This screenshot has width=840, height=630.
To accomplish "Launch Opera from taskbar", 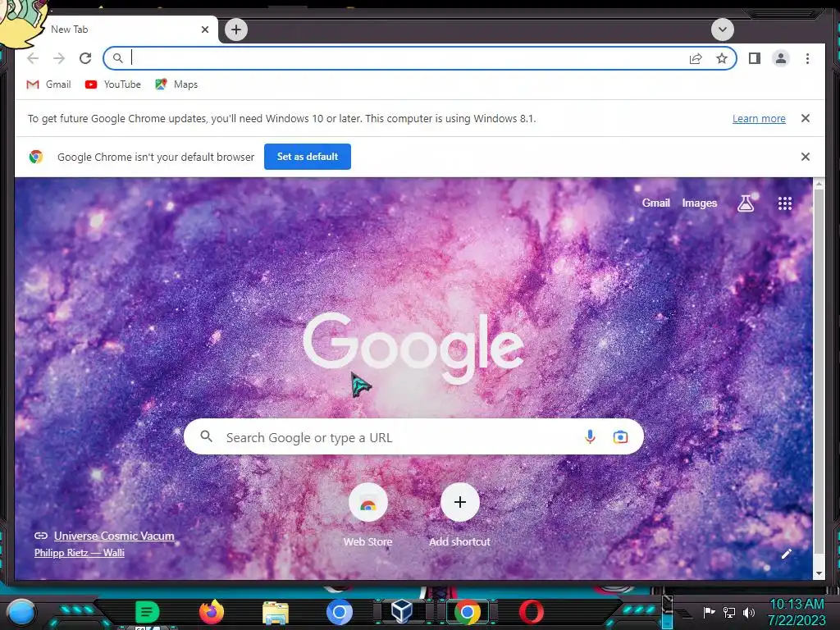I will pos(532,612).
